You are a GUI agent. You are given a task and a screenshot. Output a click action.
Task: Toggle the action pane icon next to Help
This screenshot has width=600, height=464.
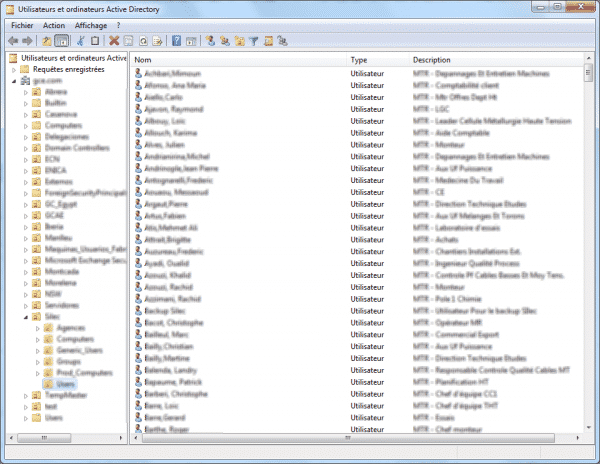pyautogui.click(x=191, y=41)
